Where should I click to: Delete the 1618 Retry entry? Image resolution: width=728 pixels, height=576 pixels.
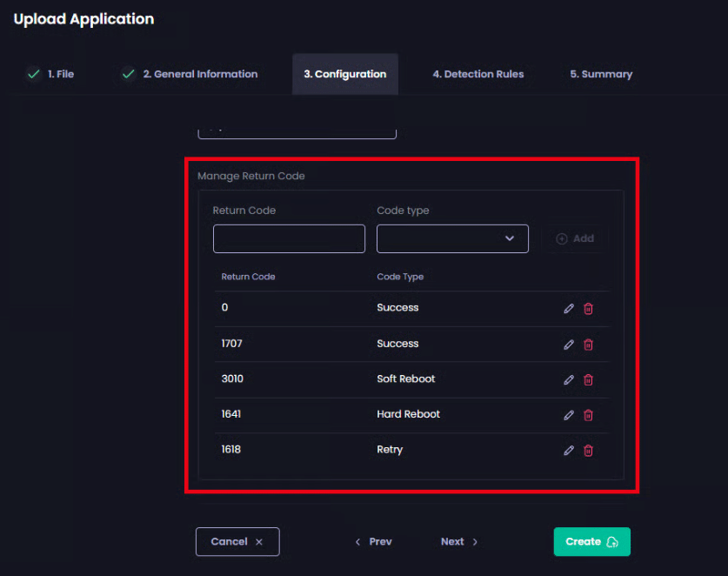click(588, 451)
